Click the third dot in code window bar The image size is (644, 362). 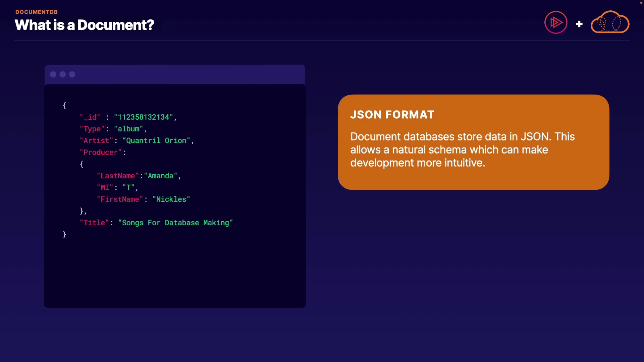click(72, 74)
